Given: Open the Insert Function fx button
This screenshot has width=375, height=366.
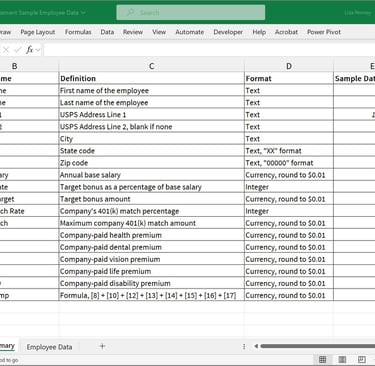Looking at the screenshot, I should [30, 50].
